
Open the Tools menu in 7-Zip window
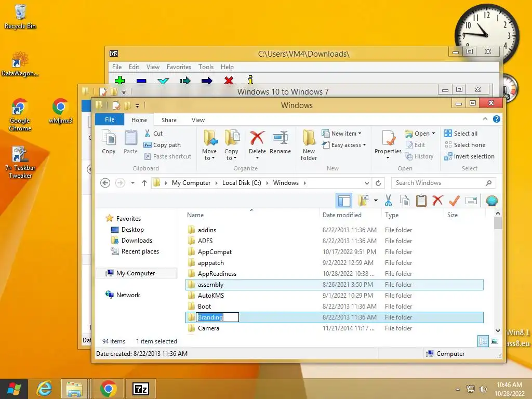tap(206, 67)
